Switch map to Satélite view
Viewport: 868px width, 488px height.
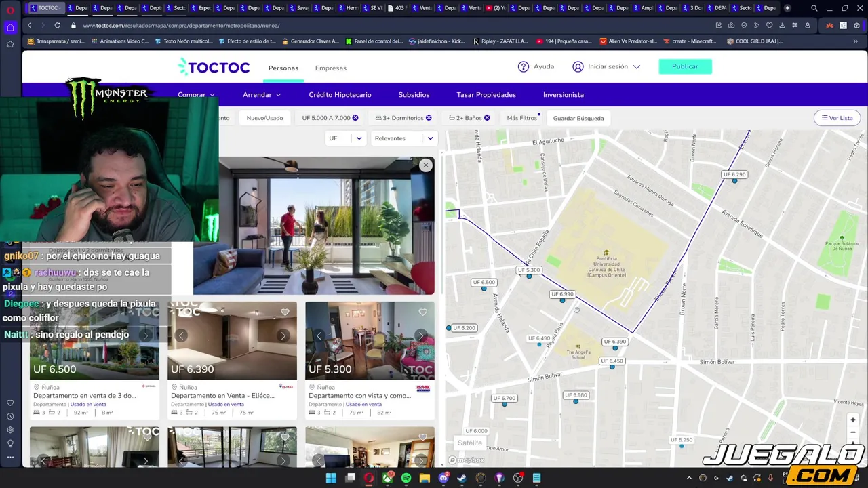[x=469, y=443]
